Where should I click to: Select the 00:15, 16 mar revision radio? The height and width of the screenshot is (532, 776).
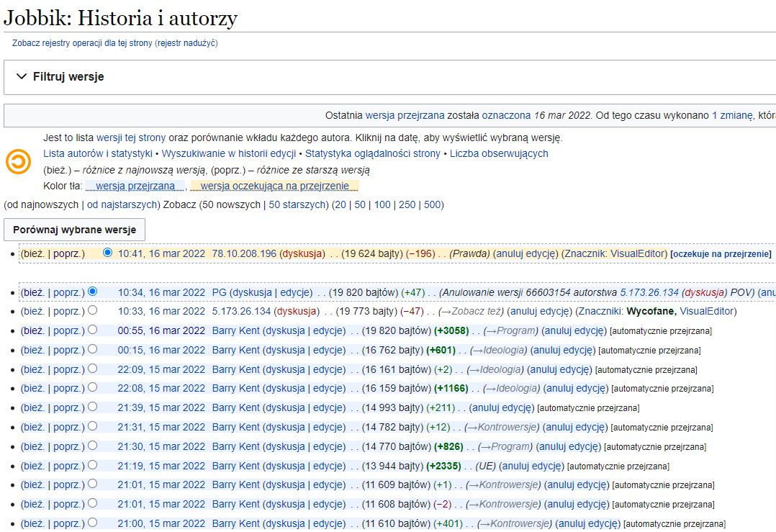click(93, 349)
